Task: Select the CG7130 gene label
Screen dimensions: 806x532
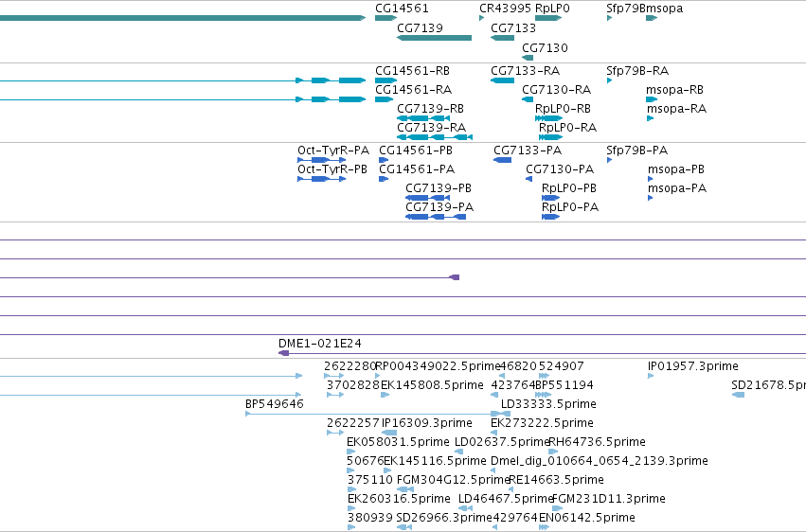Action: (545, 48)
